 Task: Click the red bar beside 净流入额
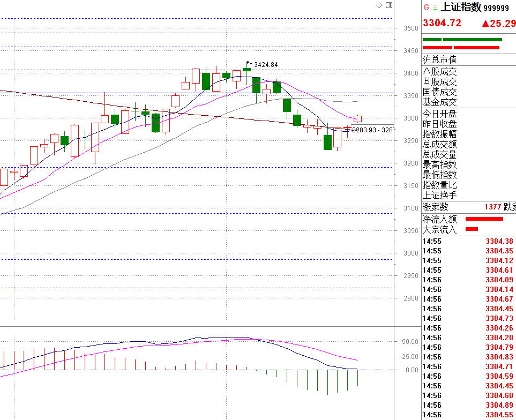click(484, 219)
